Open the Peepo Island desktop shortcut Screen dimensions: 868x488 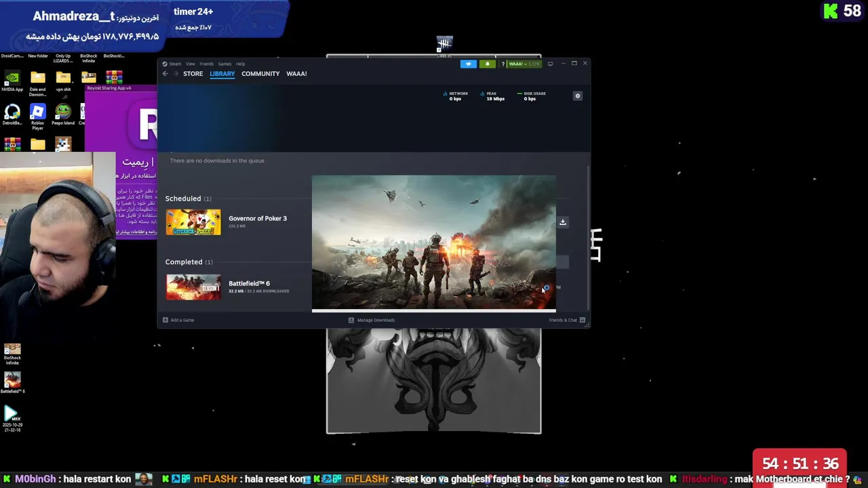pyautogui.click(x=63, y=115)
